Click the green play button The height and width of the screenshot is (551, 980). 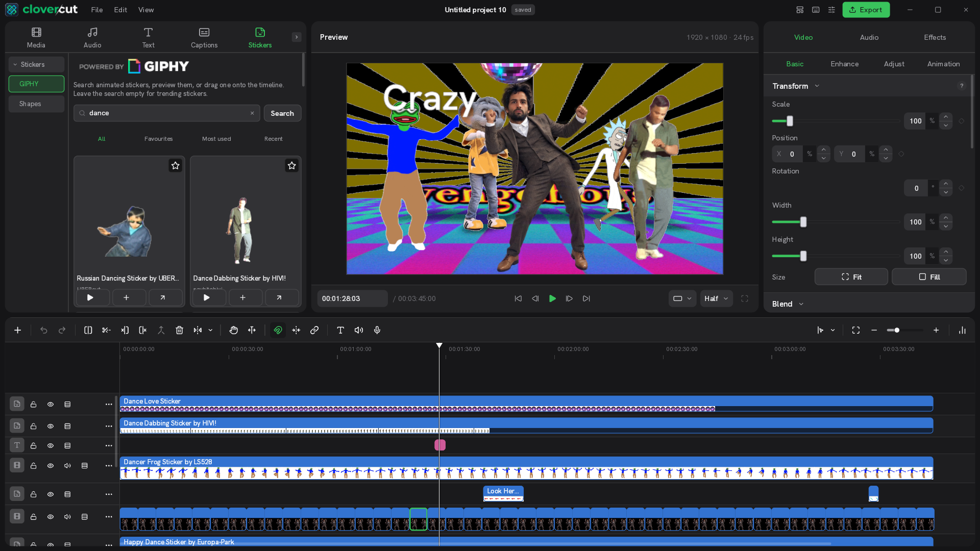552,298
